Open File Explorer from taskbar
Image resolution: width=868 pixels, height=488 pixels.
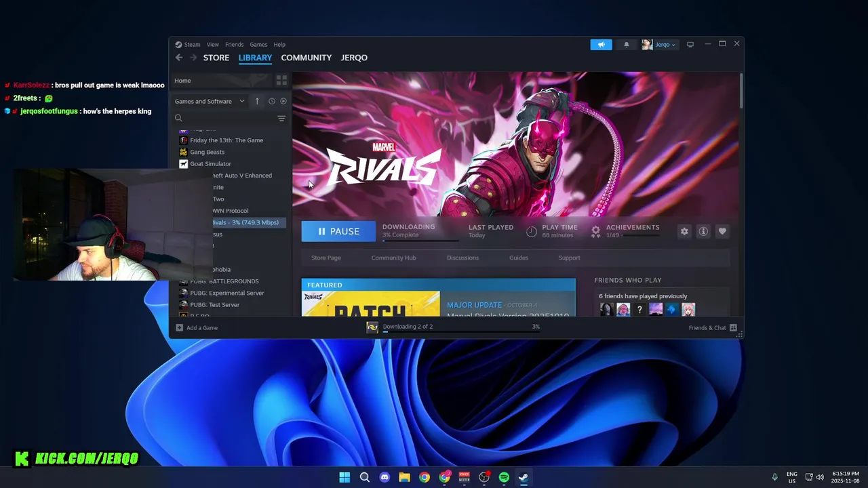point(404,477)
